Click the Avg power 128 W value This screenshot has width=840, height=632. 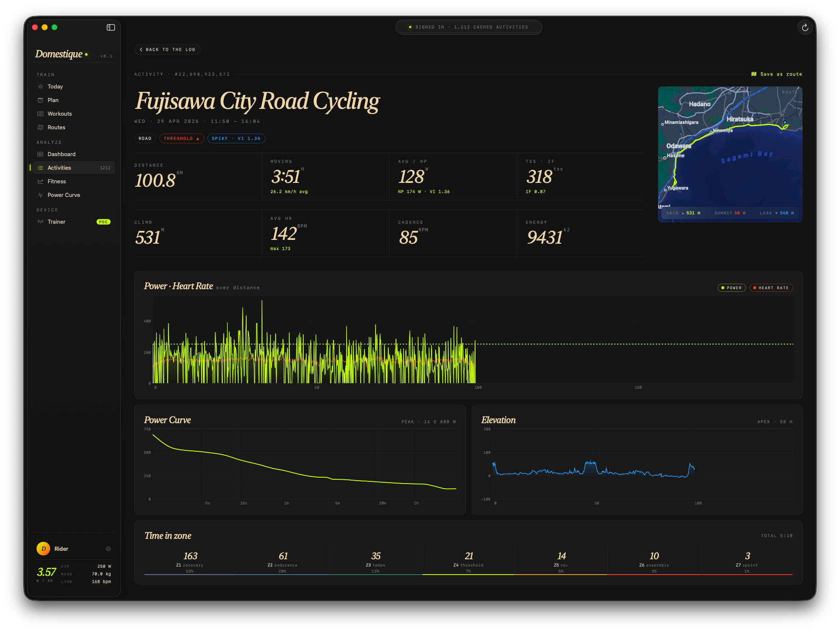tap(411, 177)
